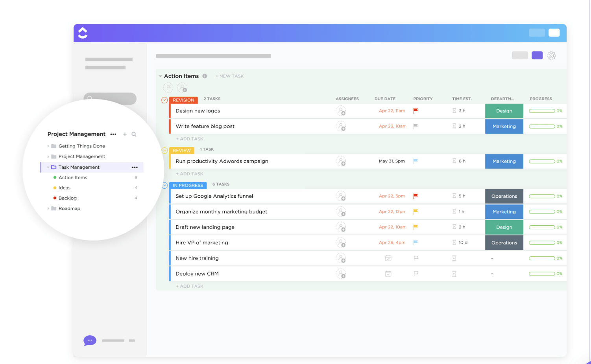The image size is (591, 364).
Task: Click NEW TASK next to Action Items
Action: coord(230,76)
